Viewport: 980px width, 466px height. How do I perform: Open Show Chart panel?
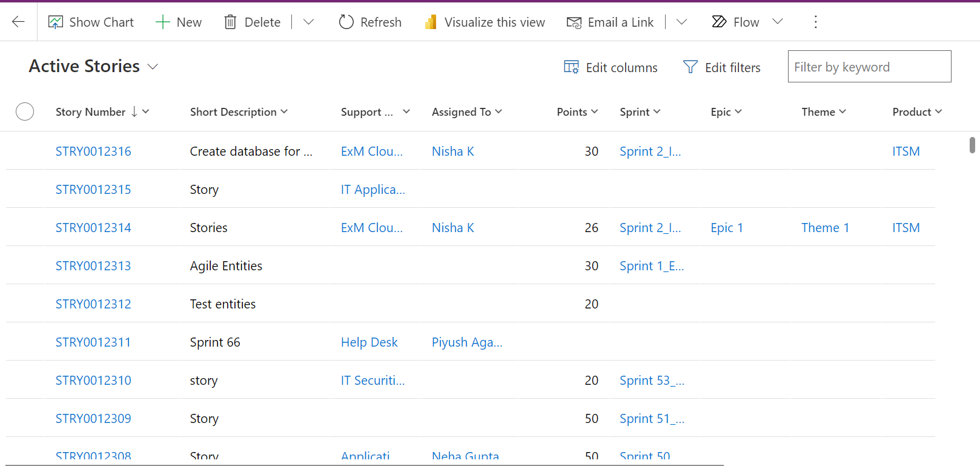pos(91,22)
